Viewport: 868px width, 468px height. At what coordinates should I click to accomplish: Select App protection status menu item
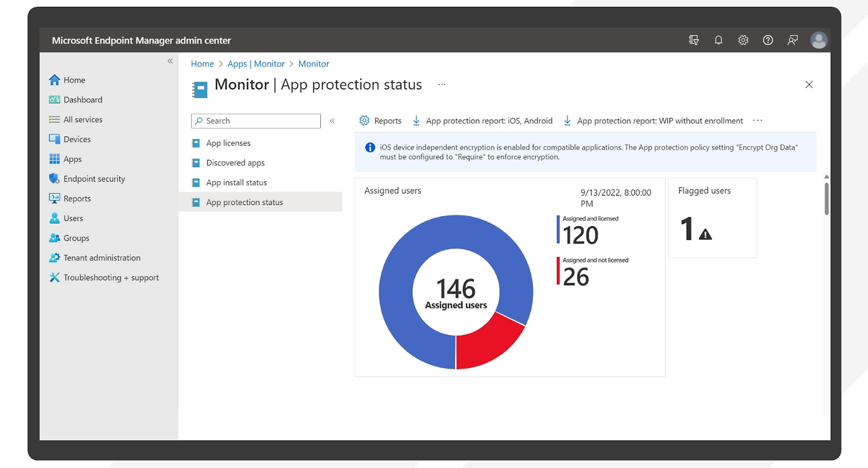point(260,202)
